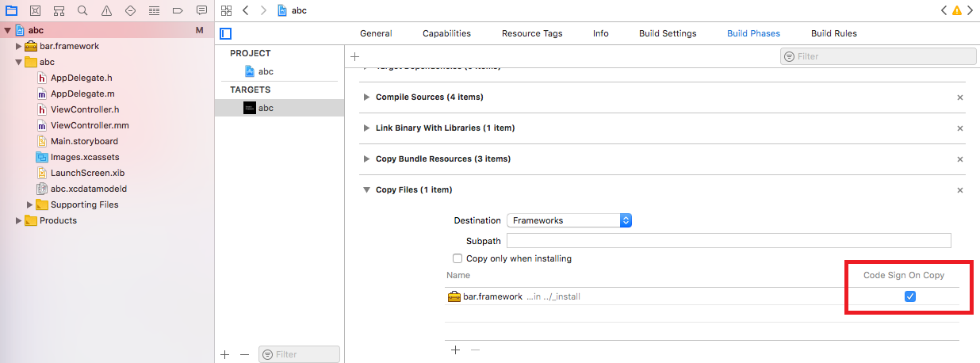Open LaunchScreen.xib file
The height and width of the screenshot is (363, 980).
click(87, 173)
